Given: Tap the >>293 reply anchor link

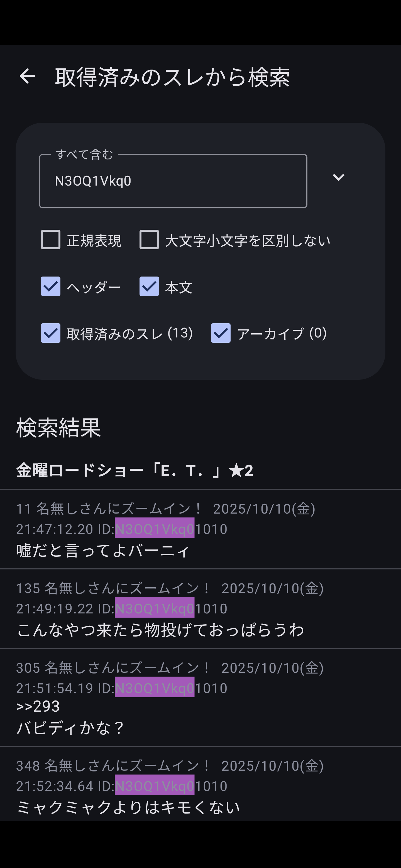Looking at the screenshot, I should click(x=38, y=706).
